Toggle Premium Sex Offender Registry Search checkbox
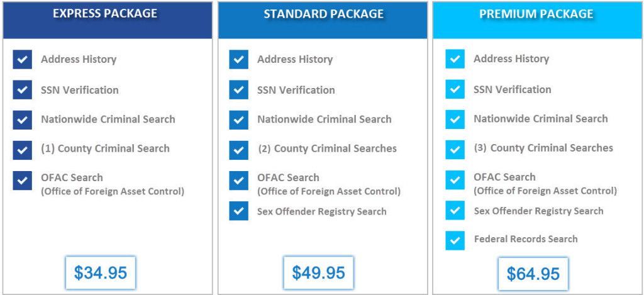The height and width of the screenshot is (295, 644). click(455, 210)
